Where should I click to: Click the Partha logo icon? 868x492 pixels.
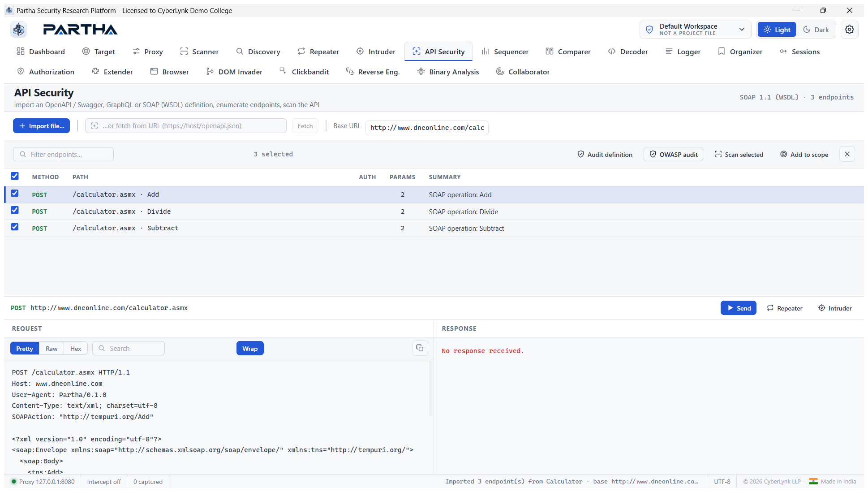coord(19,30)
